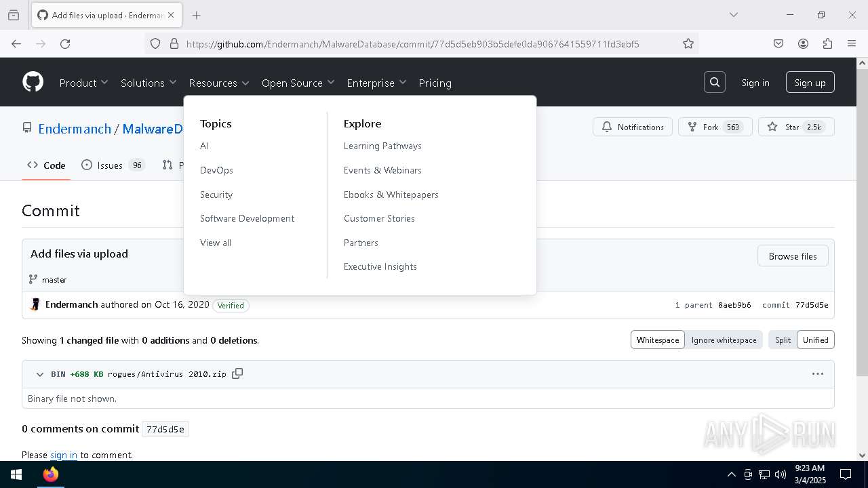Click the GitHub Octocat logo

[33, 82]
